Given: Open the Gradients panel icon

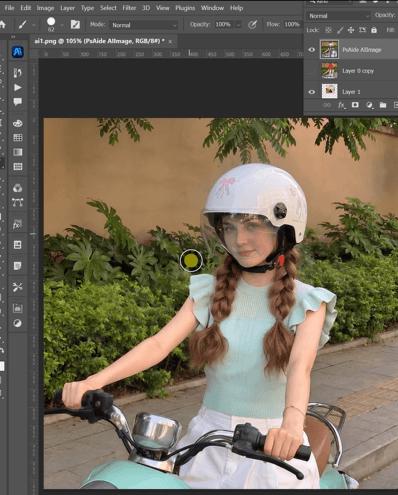Looking at the screenshot, I should pos(17,152).
